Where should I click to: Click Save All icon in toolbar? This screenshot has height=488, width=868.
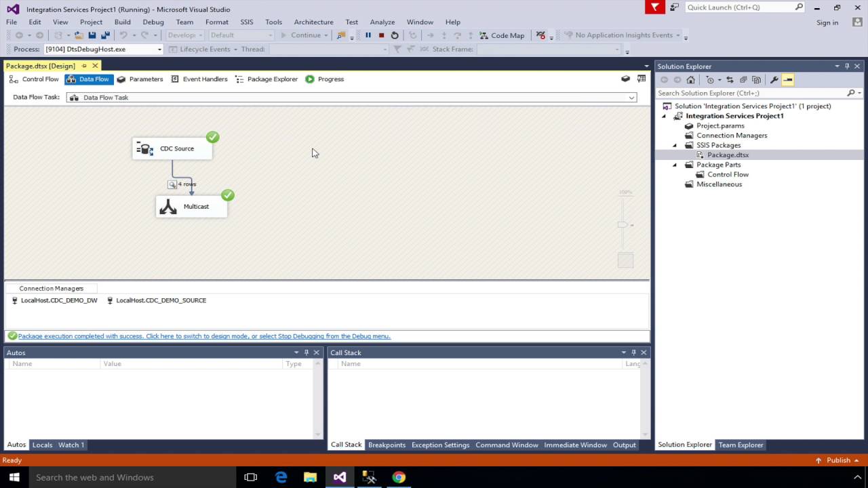(105, 35)
